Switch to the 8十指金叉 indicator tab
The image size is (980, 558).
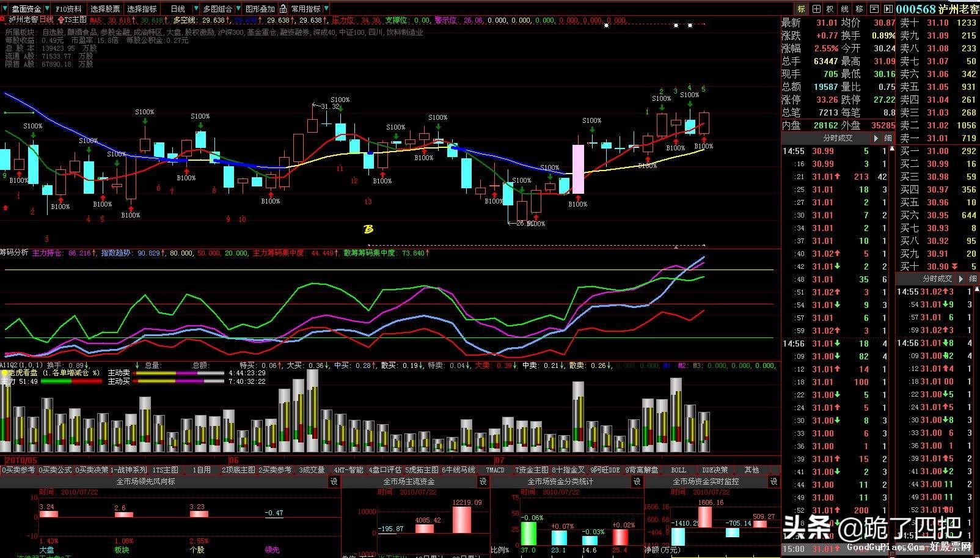[568, 470]
